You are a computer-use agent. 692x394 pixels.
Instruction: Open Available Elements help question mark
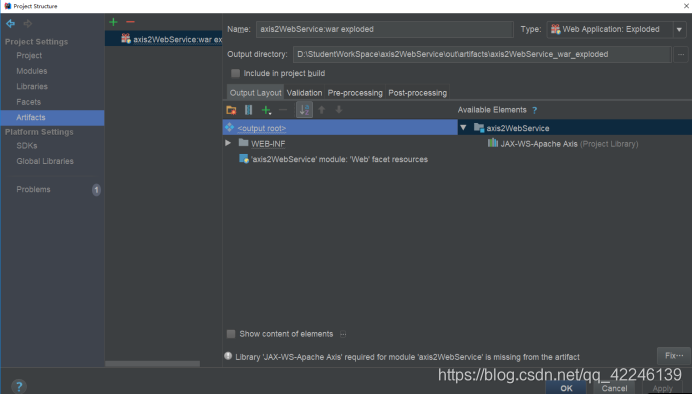point(534,110)
